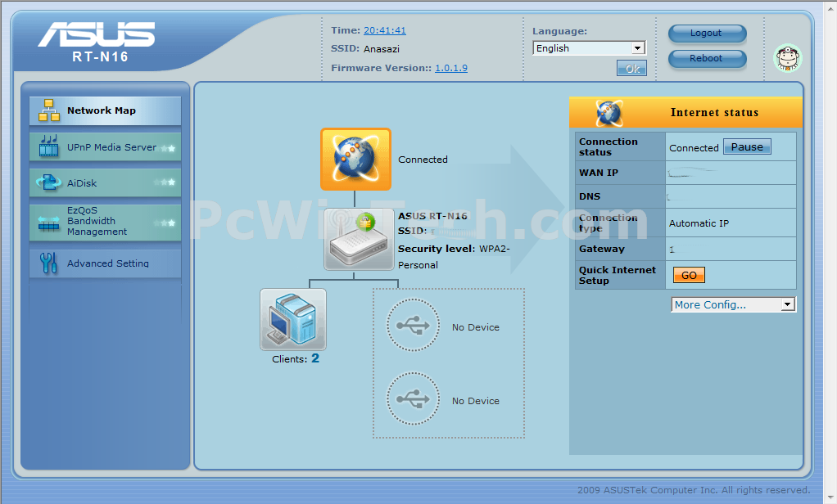
Task: Open the Network Map menu item
Action: (105, 111)
